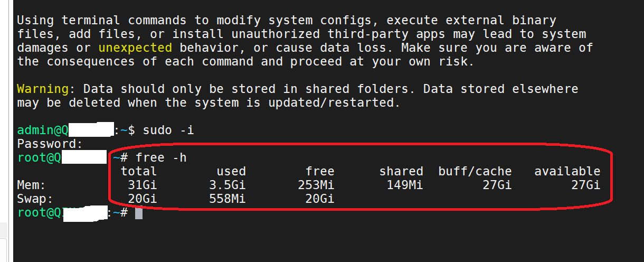Click the "buff/cache" column header
Image resolution: width=644 pixels, height=262 pixels.
coord(475,171)
